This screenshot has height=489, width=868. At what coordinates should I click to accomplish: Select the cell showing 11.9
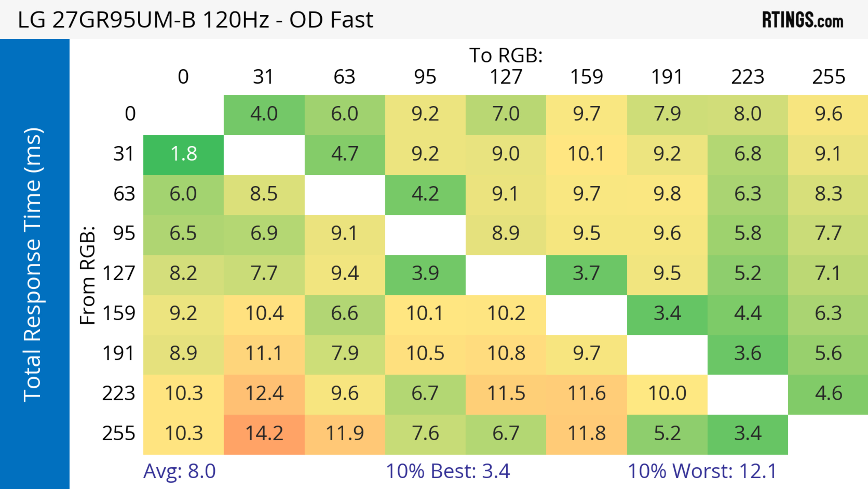tap(345, 434)
